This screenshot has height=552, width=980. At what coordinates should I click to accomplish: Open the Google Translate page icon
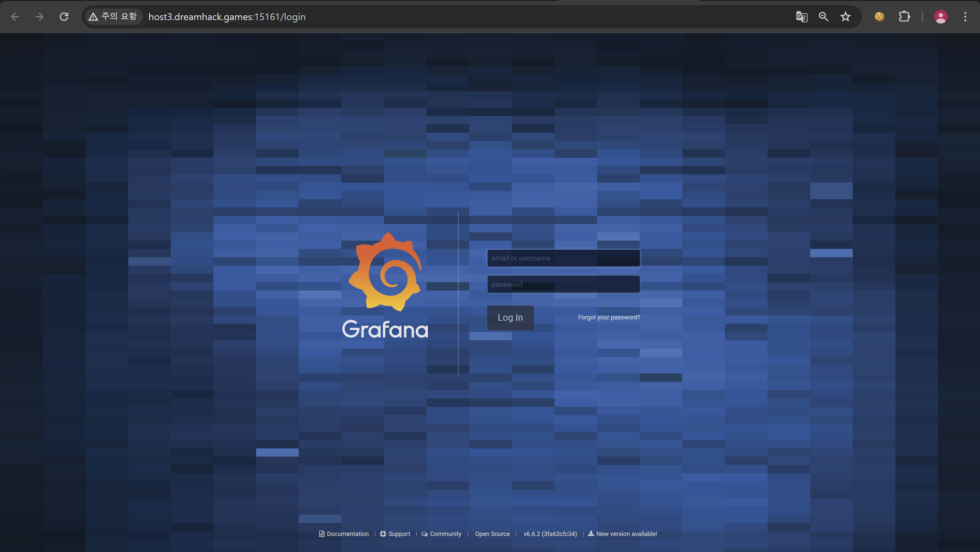click(x=802, y=17)
